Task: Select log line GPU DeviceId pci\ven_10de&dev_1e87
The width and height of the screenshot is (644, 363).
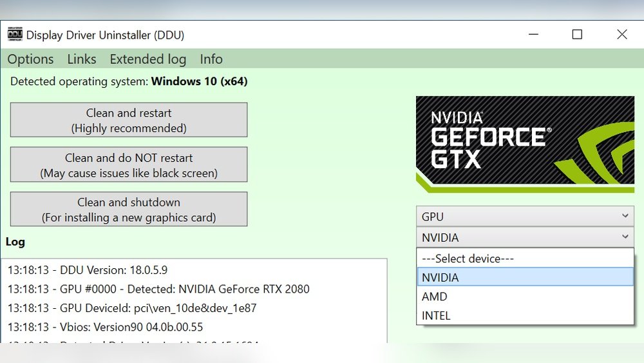Action: 132,308
